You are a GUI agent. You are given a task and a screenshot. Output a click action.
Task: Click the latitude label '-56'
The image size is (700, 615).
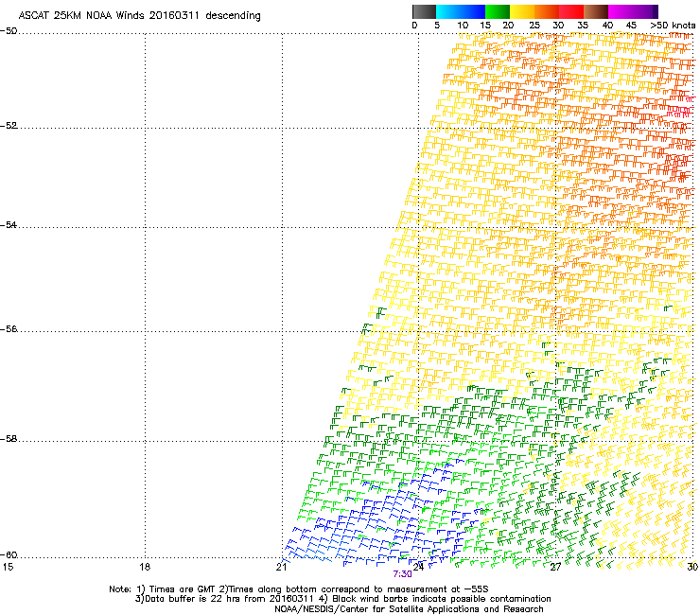[9, 328]
